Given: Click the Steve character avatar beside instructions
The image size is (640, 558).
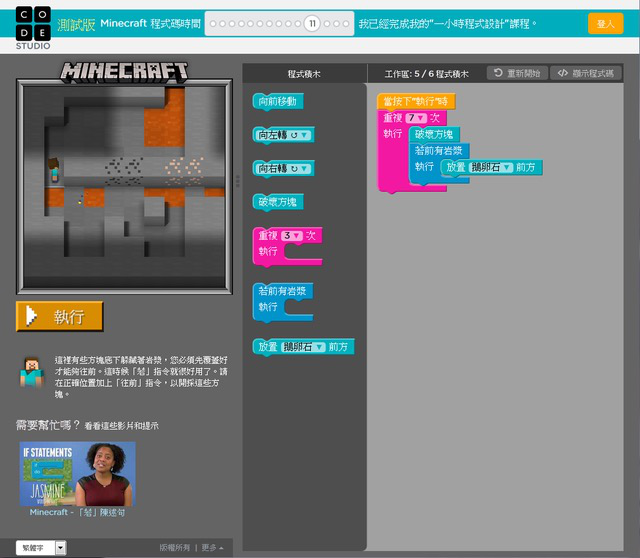Looking at the screenshot, I should coord(32,371).
